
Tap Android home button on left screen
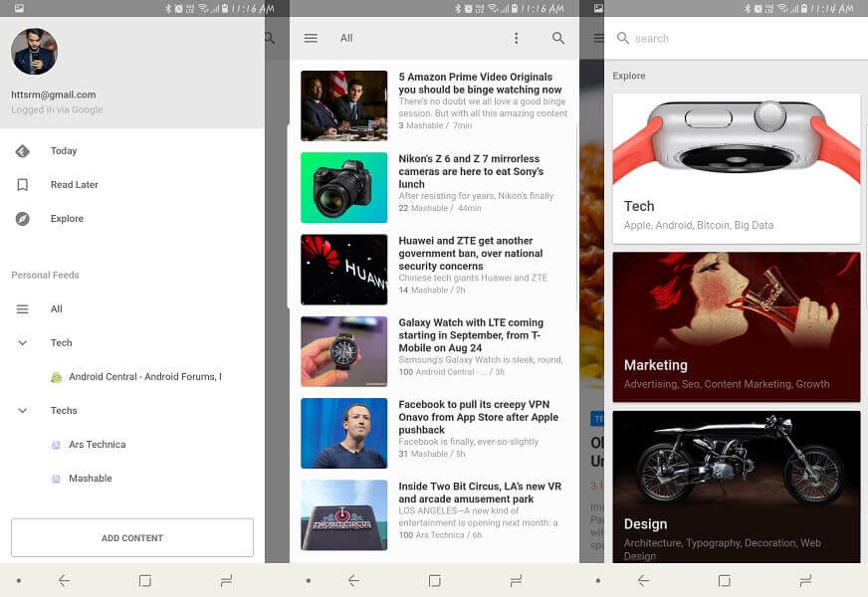click(x=145, y=580)
